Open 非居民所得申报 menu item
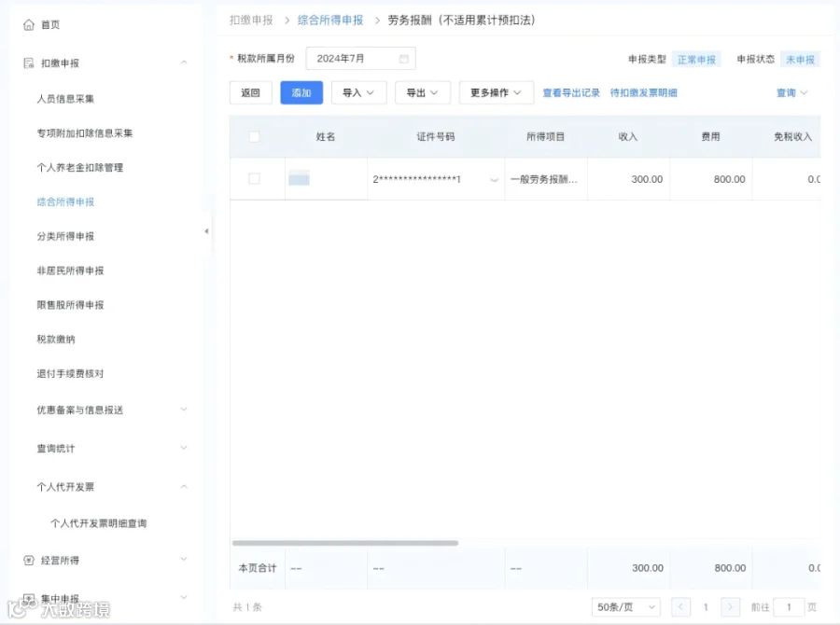The image size is (840, 625). 70,271
